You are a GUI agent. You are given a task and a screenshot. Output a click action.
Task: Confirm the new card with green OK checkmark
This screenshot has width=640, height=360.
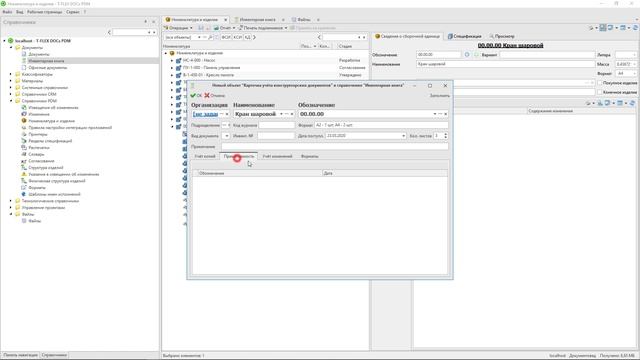(x=196, y=96)
